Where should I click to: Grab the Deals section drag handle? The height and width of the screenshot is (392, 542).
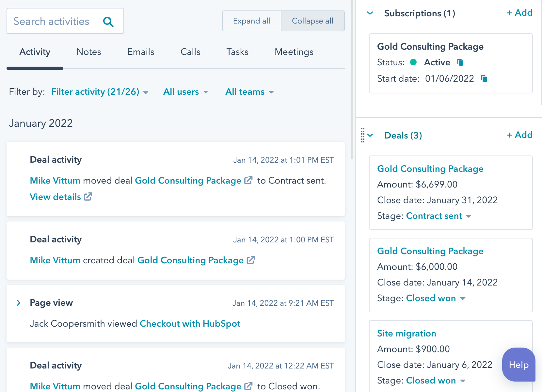362,135
